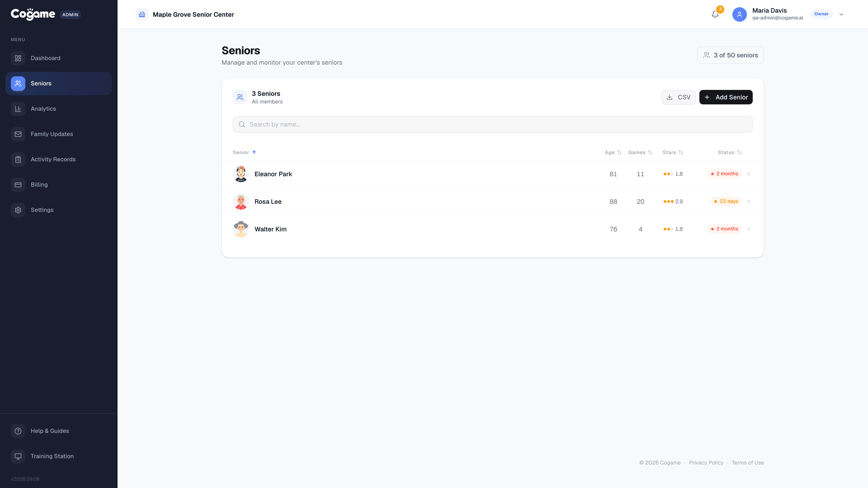
Task: Select Seniors in the sidebar menu
Action: (59, 84)
